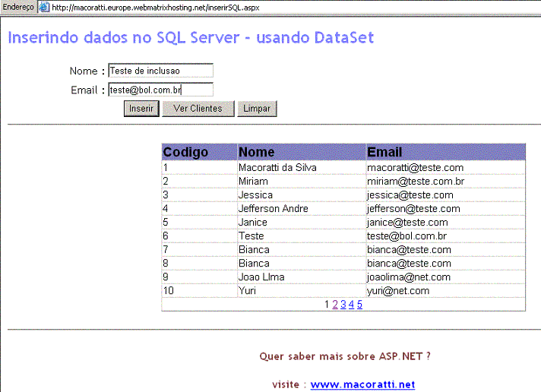
Task: Select the Nome cell Teste in row 6
Action: click(302, 236)
